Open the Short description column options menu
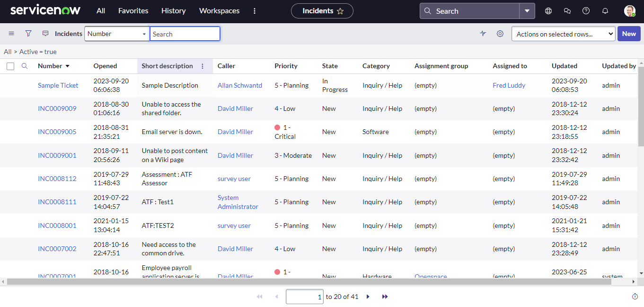This screenshot has width=644, height=307. click(x=203, y=66)
